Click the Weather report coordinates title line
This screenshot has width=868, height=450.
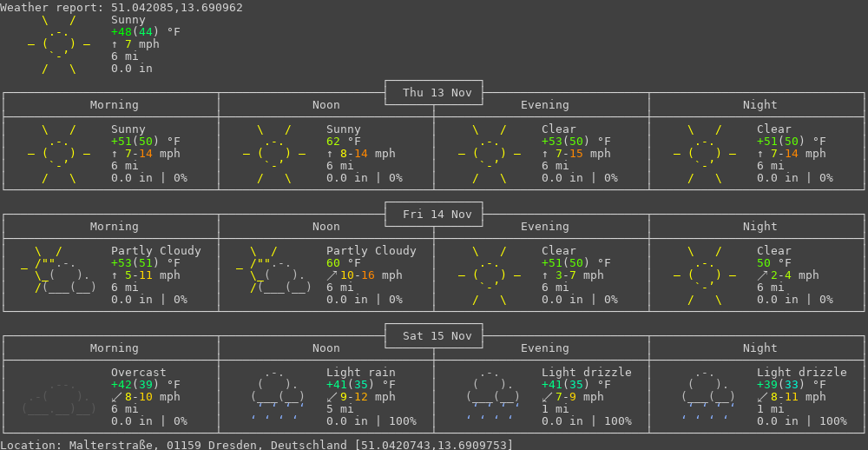point(122,8)
